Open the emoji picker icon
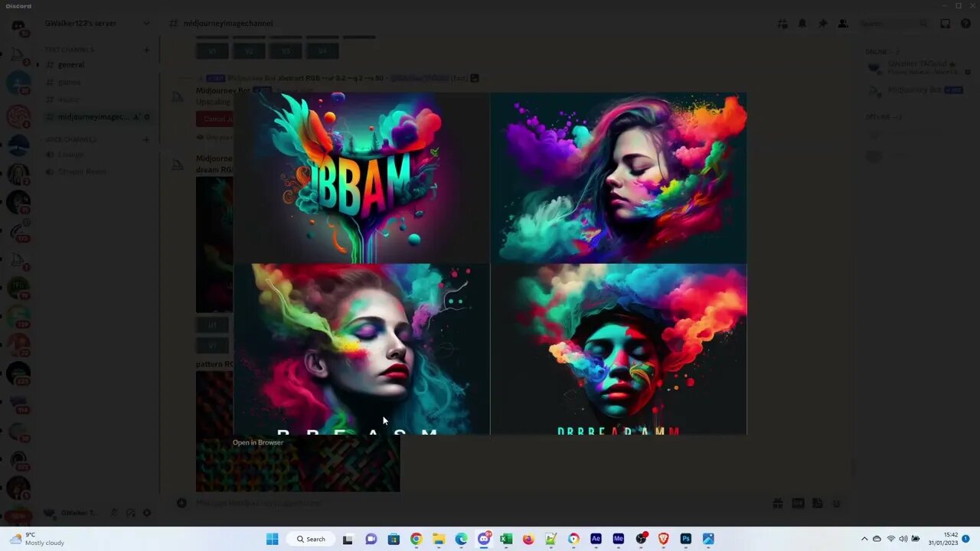Image resolution: width=980 pixels, height=551 pixels. coord(837,503)
